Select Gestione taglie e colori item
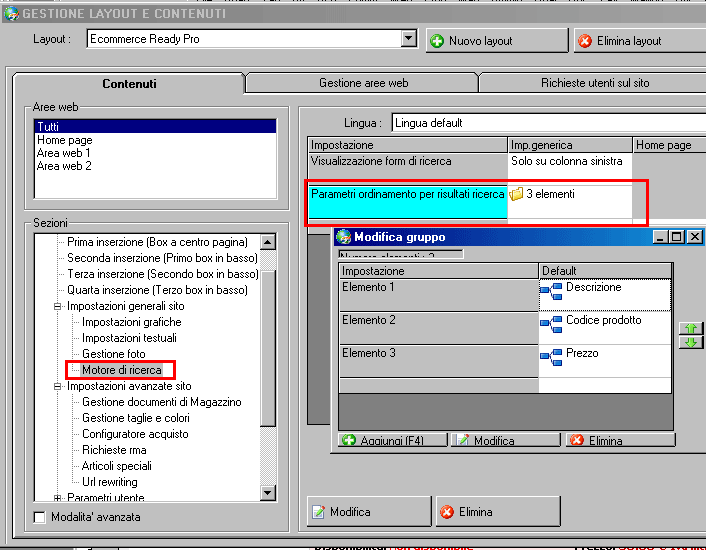 pos(136,419)
